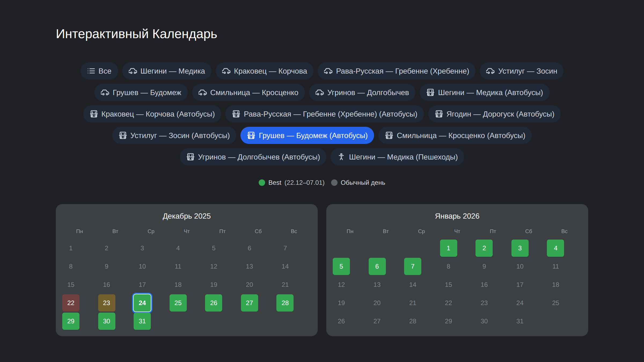Viewport: 644px width, 362px height.
Task: Switch to Угринов — Долгобычев car filter
Action: 362,92
